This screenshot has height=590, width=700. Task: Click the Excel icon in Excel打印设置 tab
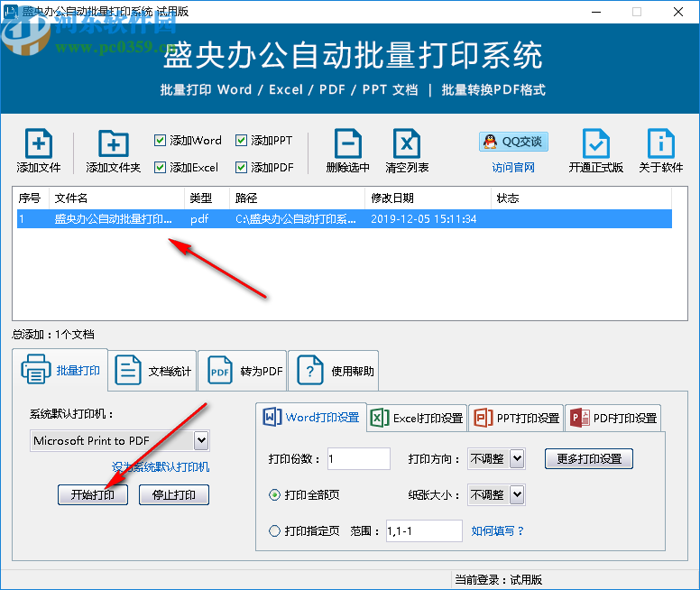(x=380, y=418)
